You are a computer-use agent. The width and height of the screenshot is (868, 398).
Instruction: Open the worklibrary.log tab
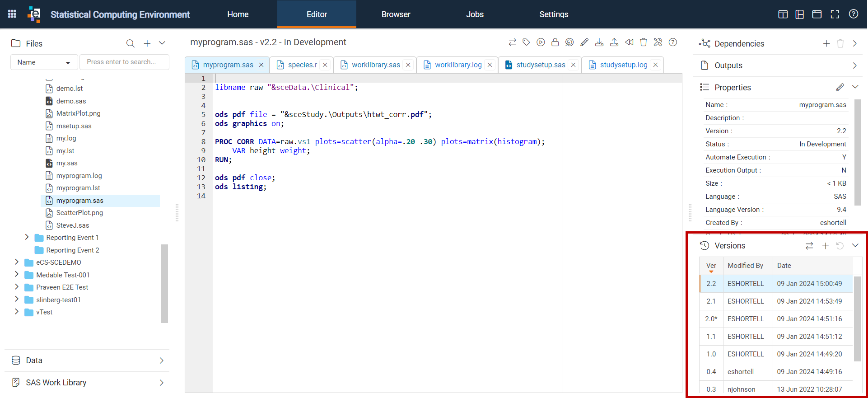[458, 65]
